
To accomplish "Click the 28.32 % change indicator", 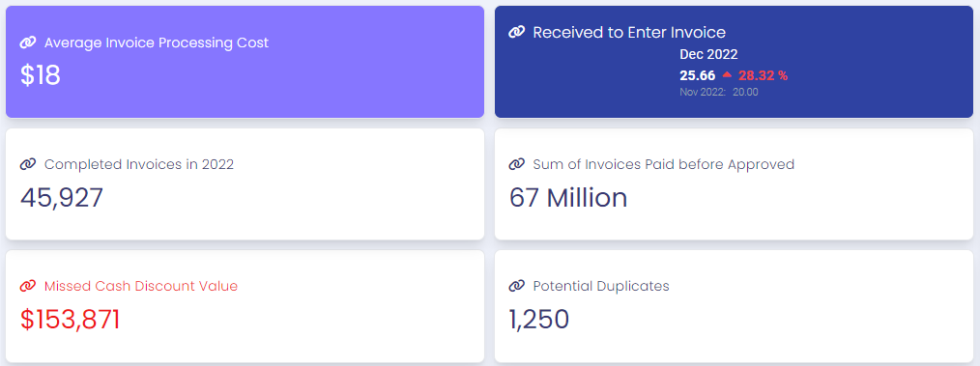I will [x=764, y=75].
